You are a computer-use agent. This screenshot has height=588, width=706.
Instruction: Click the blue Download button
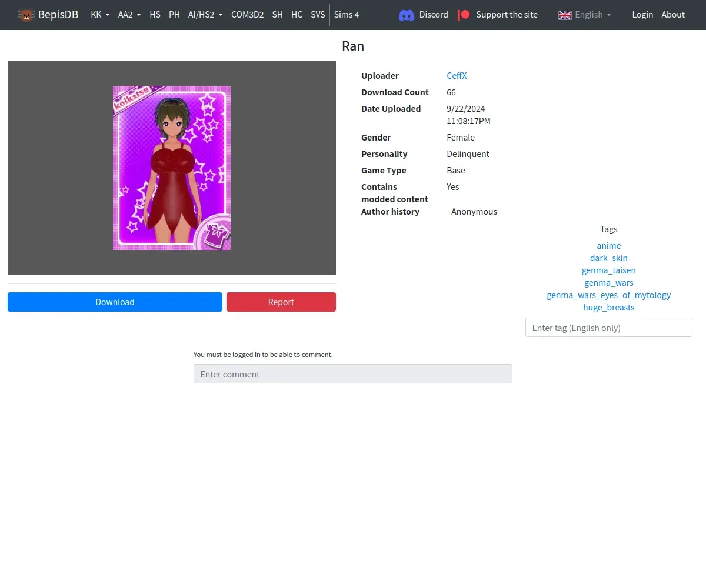tap(115, 302)
